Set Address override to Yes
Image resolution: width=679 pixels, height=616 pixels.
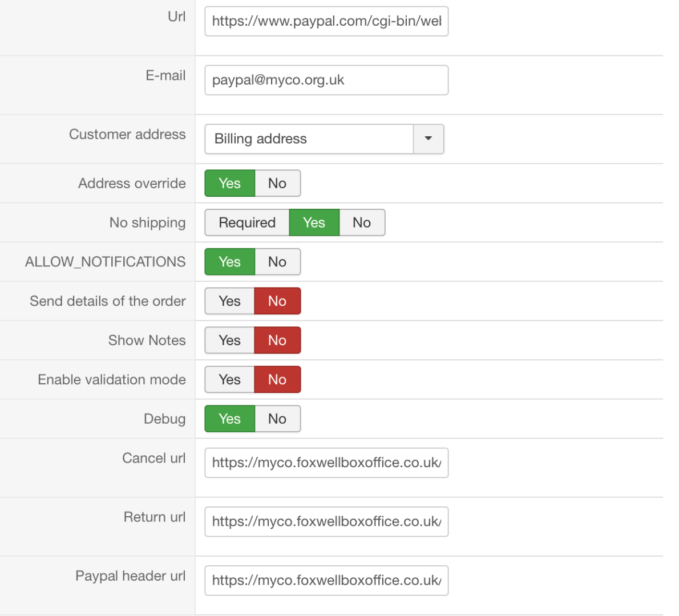pos(230,183)
